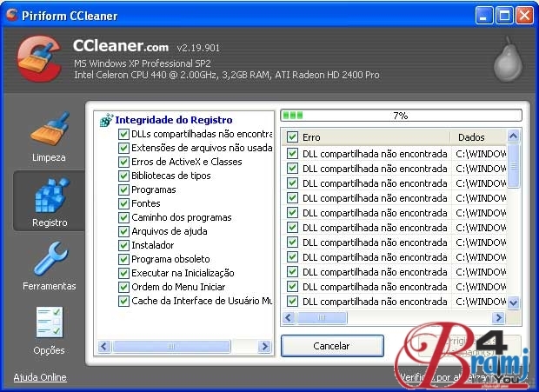Open the Ajuda Online link
This screenshot has height=392, width=539.
click(x=40, y=377)
